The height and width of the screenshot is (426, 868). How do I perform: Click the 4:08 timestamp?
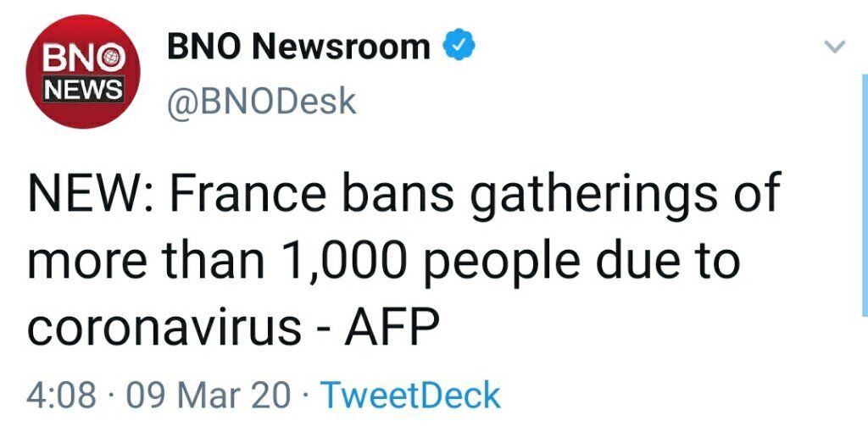click(61, 396)
